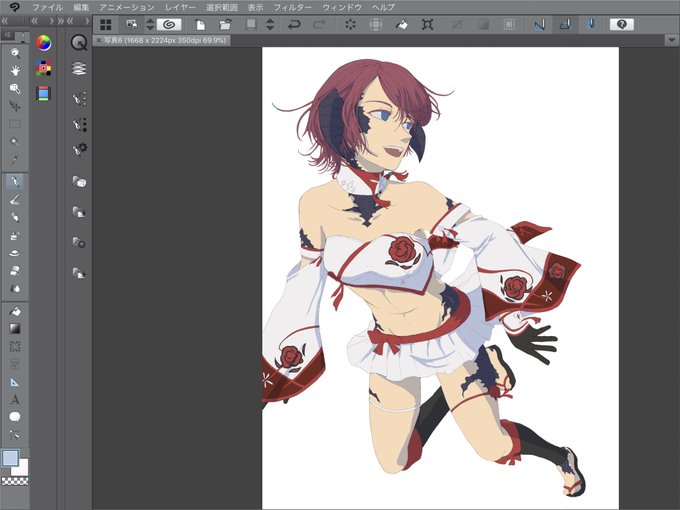Select the rectangle Selection area tool

point(15,124)
